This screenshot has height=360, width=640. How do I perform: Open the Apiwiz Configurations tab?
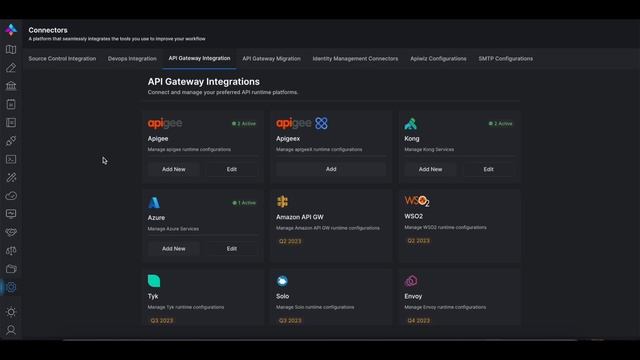click(438, 59)
